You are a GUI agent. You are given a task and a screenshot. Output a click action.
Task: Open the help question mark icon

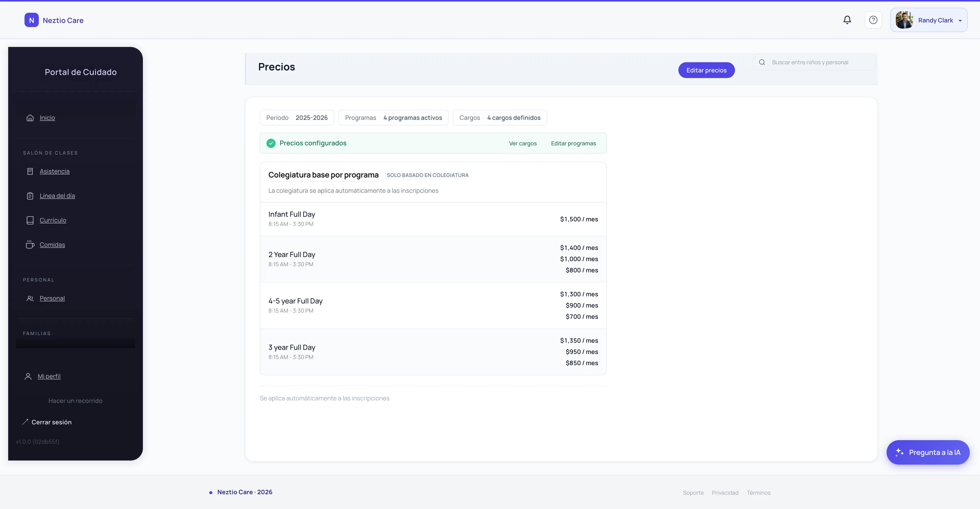873,20
